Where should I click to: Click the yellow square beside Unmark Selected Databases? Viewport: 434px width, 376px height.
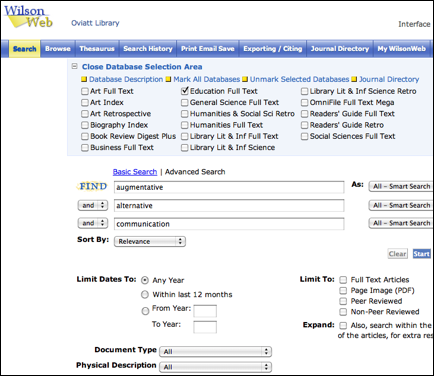(245, 79)
